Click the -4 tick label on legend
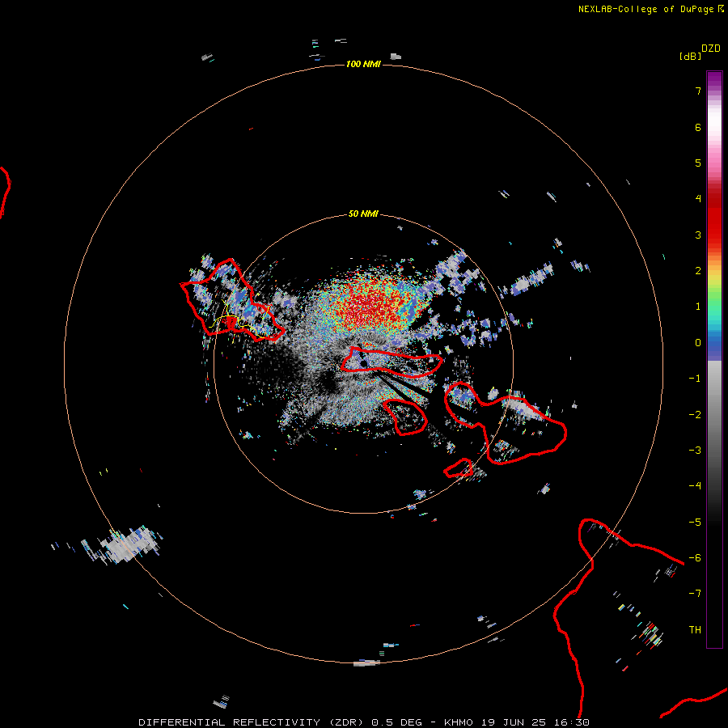728x728 pixels. (695, 486)
